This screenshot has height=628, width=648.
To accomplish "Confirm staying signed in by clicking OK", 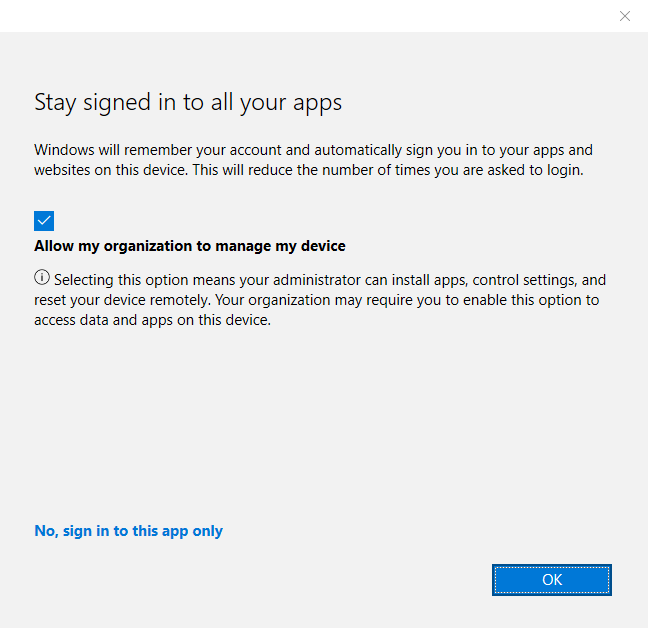I will [552, 580].
